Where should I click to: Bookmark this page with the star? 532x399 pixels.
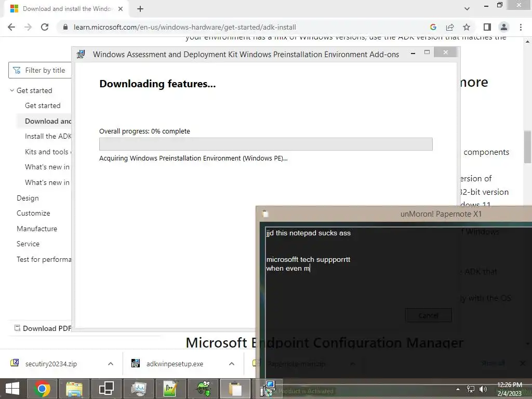tap(467, 27)
